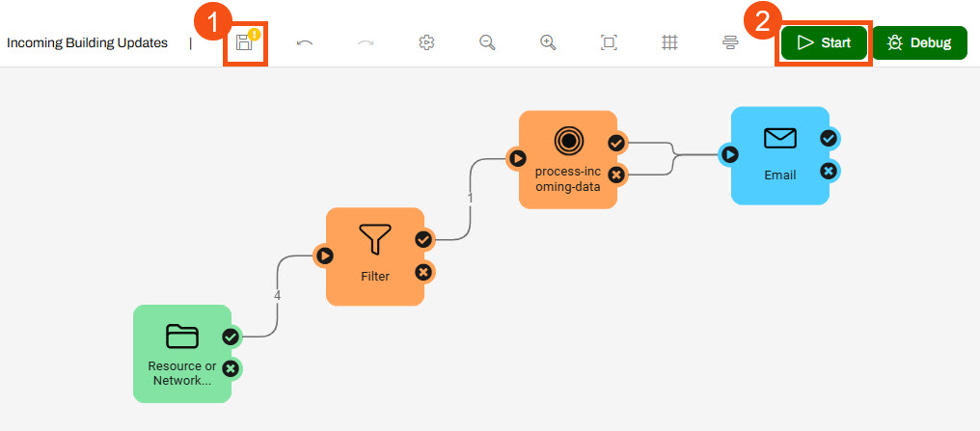Toggle the canvas grid icon

[x=669, y=42]
